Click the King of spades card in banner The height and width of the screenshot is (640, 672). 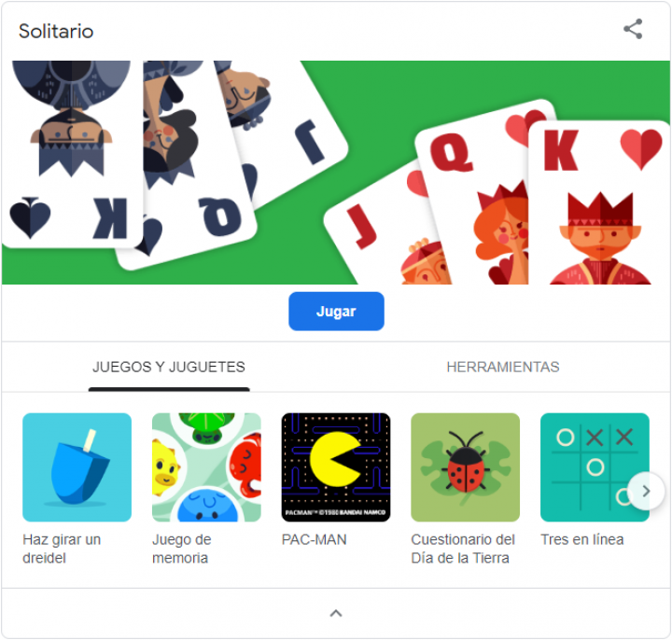pyautogui.click(x=72, y=154)
